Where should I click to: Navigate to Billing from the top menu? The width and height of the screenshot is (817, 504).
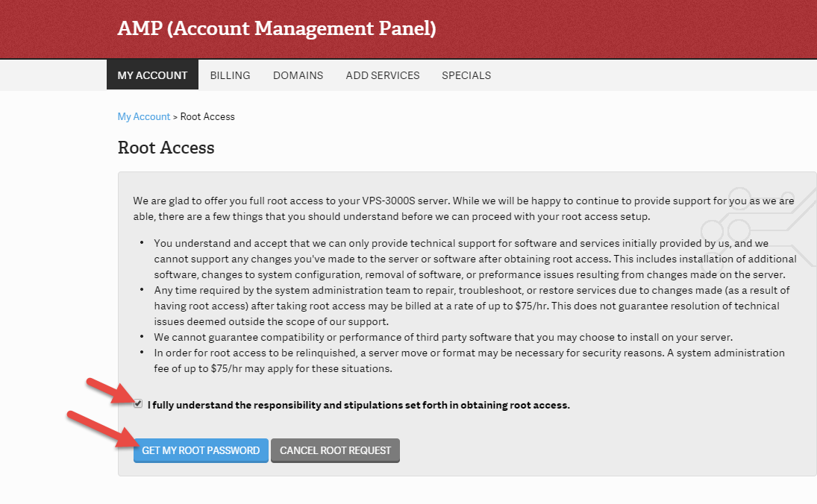[x=230, y=75]
